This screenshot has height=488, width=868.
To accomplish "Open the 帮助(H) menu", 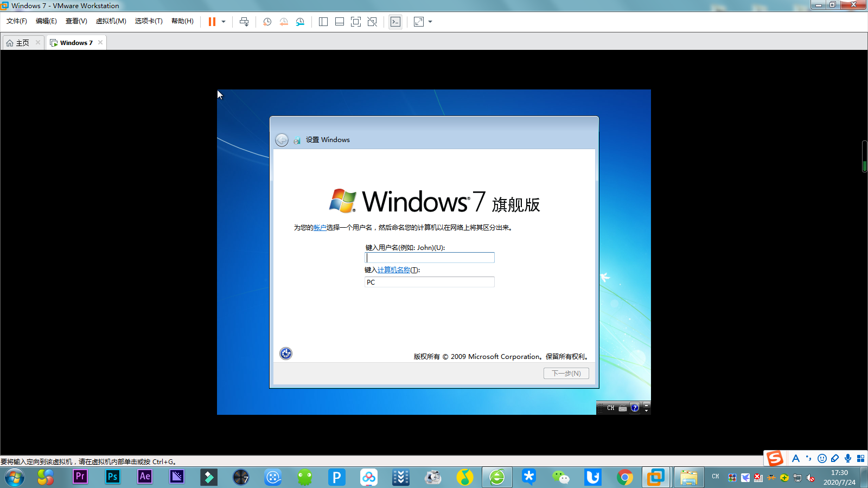I will 182,21.
